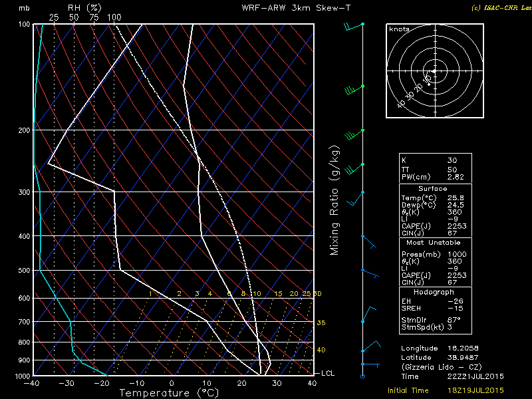Click the RH (%) axis label
Viewport: 532px width, 399px height.
click(84, 8)
